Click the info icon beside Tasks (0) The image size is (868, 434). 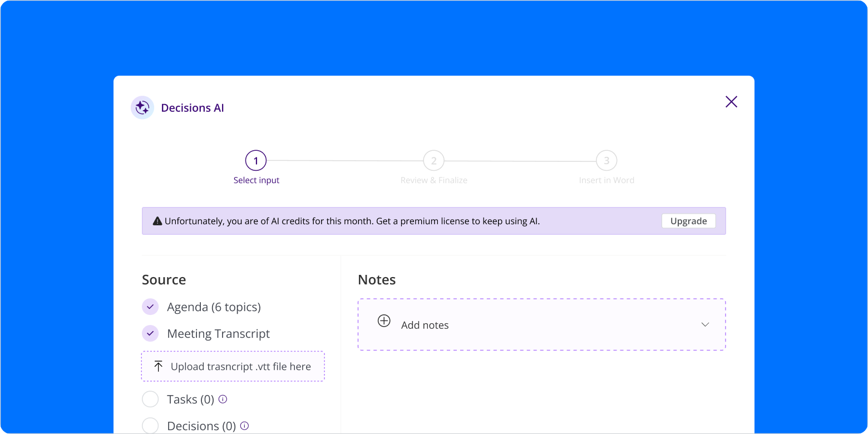(223, 399)
